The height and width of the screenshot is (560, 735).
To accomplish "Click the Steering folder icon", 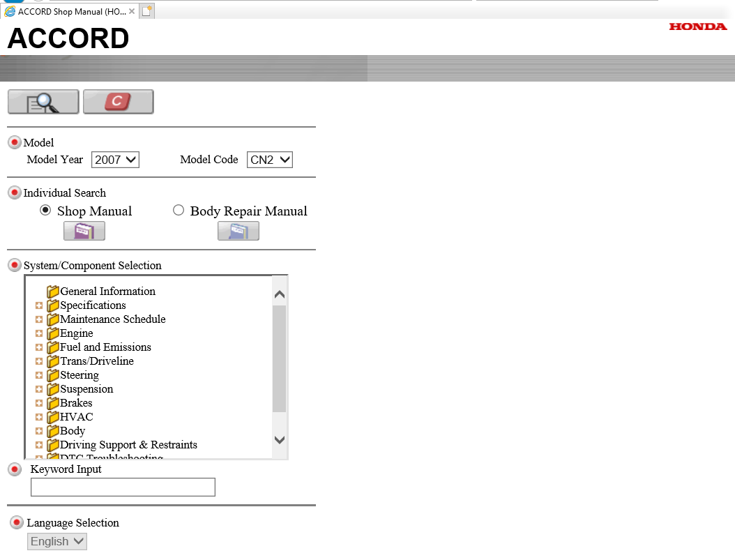I will pyautogui.click(x=52, y=375).
